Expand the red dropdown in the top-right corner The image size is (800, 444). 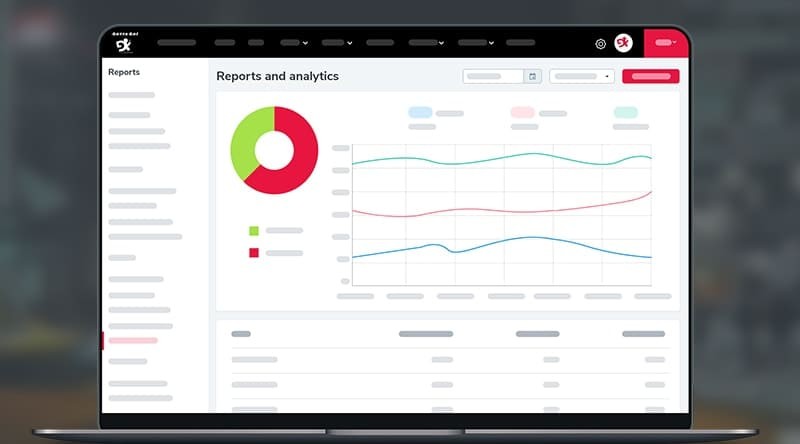pos(666,43)
